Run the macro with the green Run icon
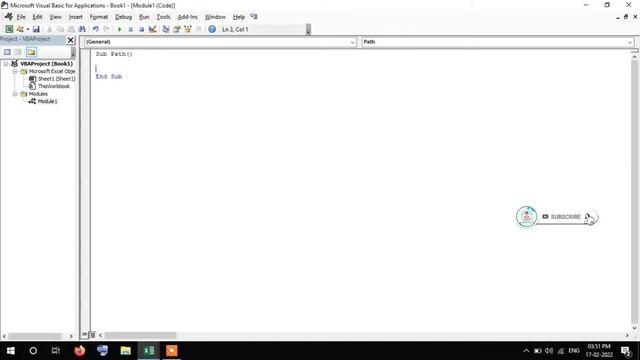This screenshot has width=640, height=360. click(120, 29)
